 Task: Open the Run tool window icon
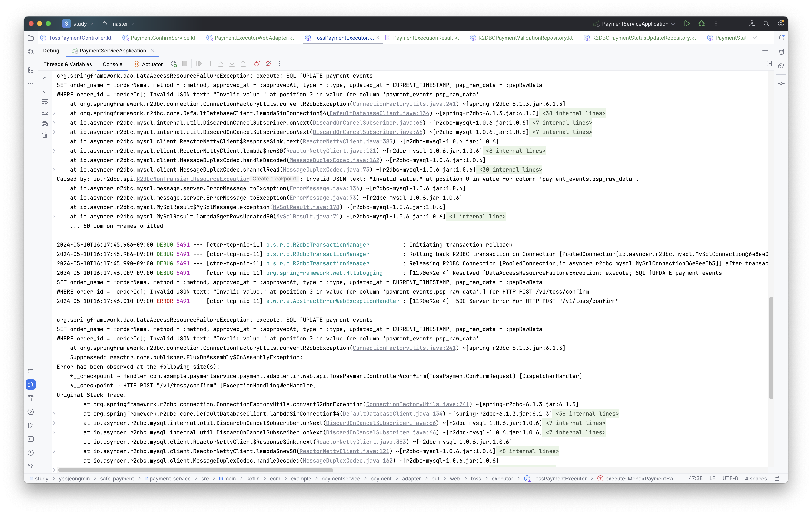coord(31,426)
